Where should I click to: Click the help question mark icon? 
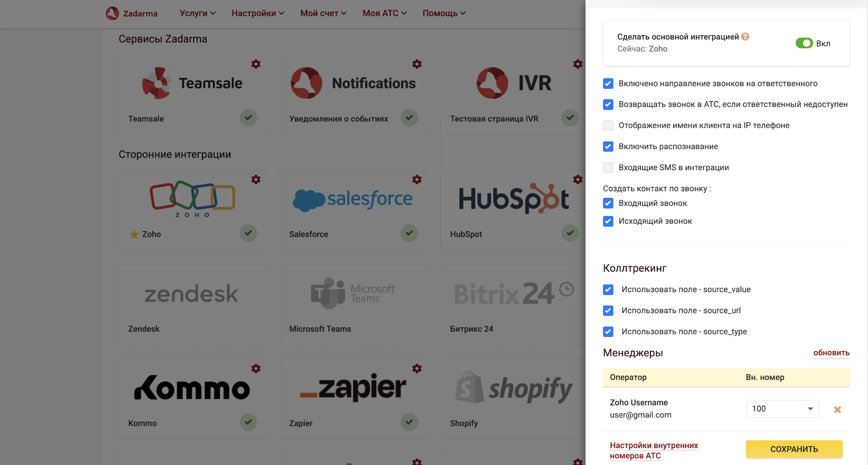[745, 37]
